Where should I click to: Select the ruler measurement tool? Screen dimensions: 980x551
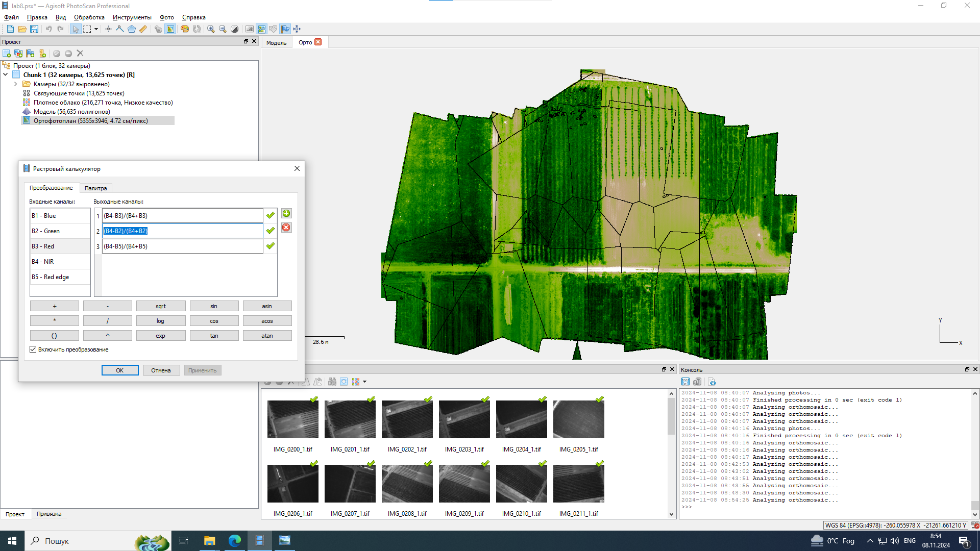click(143, 29)
